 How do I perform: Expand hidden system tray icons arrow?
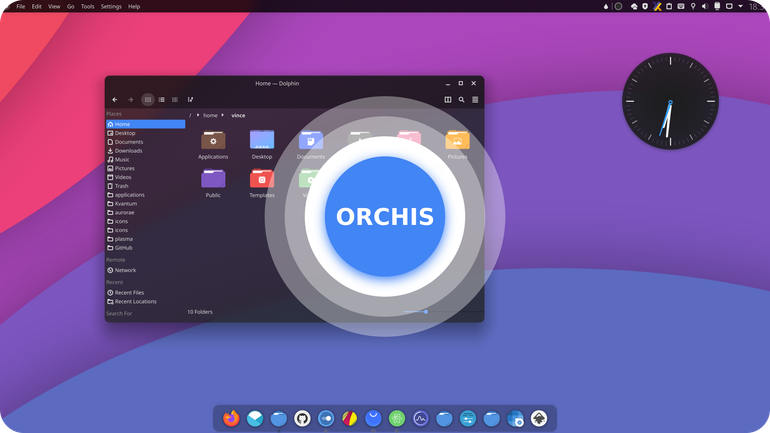coord(741,6)
